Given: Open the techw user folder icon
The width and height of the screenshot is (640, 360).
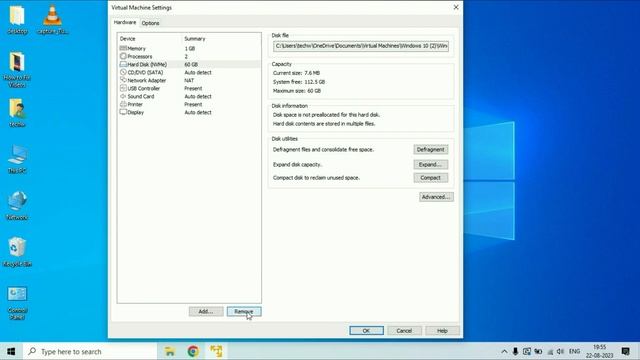Looking at the screenshot, I should [17, 113].
